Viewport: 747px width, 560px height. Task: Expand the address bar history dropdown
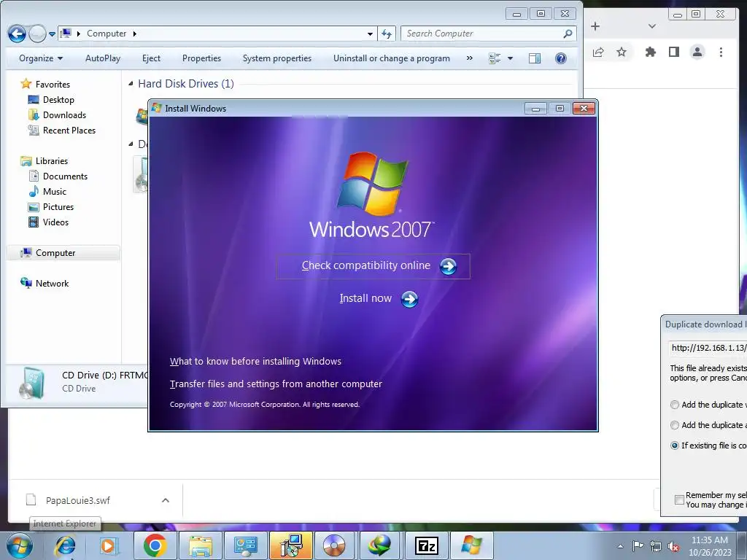click(x=370, y=34)
